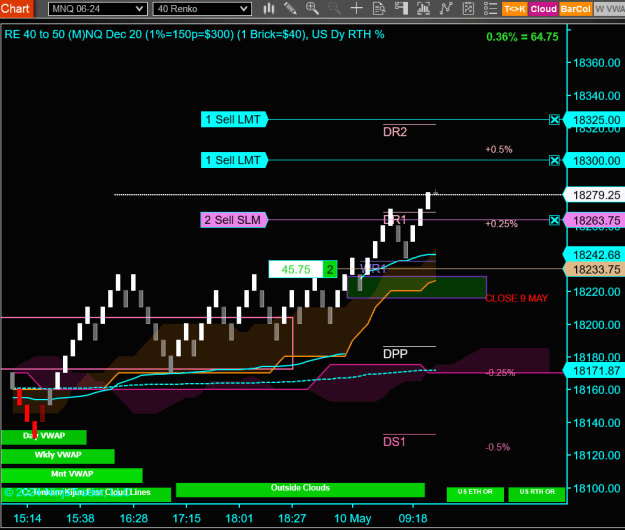Cancel the 18263.75 sell stop order X
625x530 pixels.
[554, 220]
